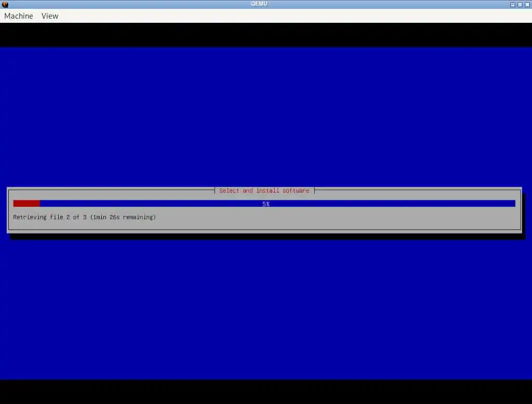532x404 pixels.
Task: Click the red filled portion of progress bar
Action: (x=26, y=204)
